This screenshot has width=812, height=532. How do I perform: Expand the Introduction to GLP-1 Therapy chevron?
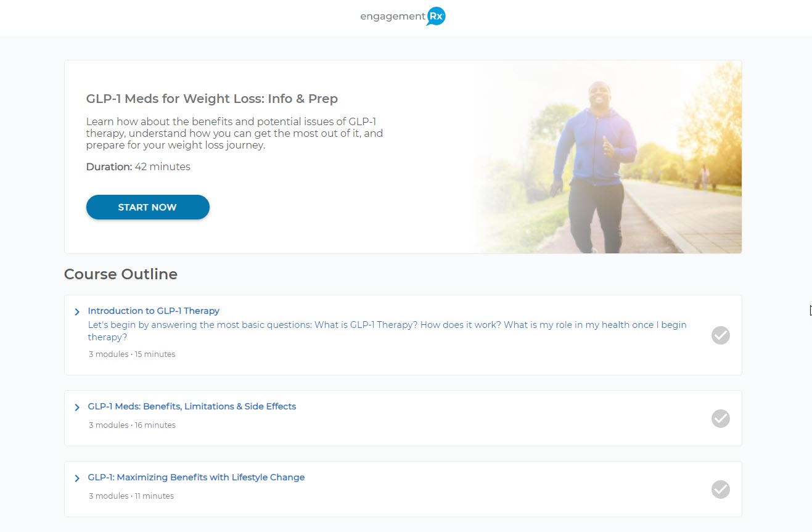(x=77, y=312)
